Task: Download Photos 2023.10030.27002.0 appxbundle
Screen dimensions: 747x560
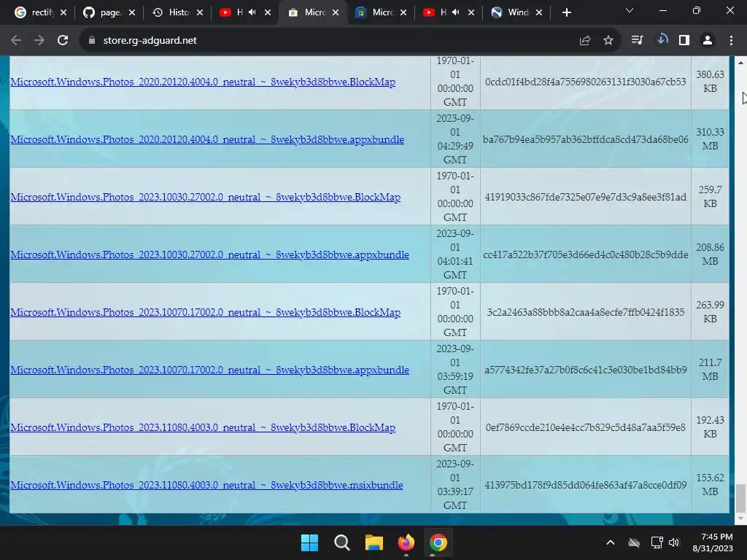Action: (209, 254)
